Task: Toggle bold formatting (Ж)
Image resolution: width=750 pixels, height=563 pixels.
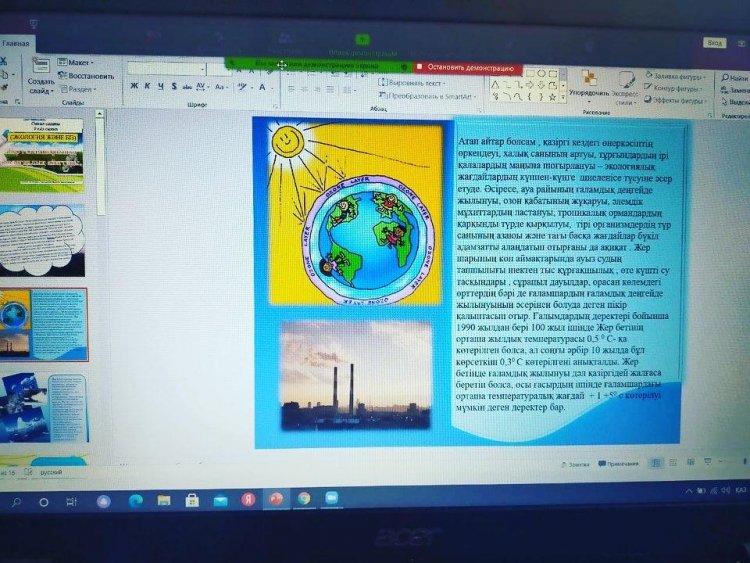Action: point(133,86)
